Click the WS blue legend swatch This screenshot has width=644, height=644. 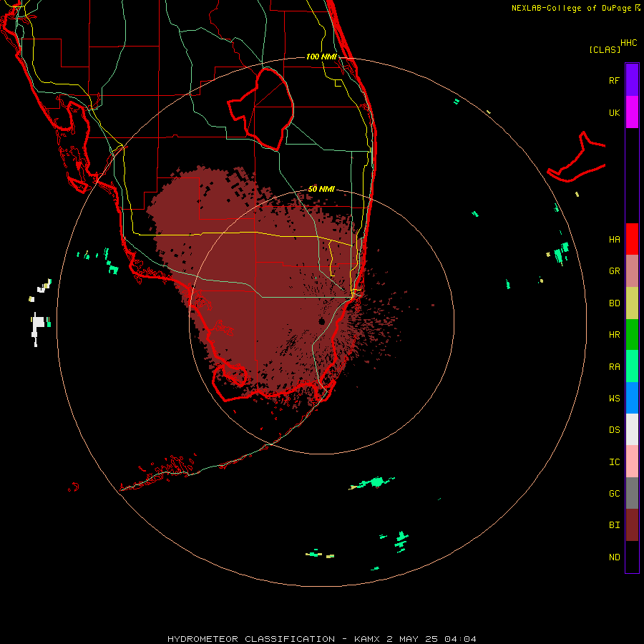click(x=632, y=398)
